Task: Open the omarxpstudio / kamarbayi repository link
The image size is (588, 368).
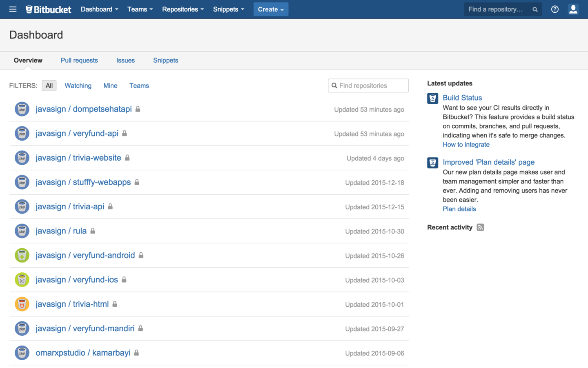Action: (x=83, y=353)
